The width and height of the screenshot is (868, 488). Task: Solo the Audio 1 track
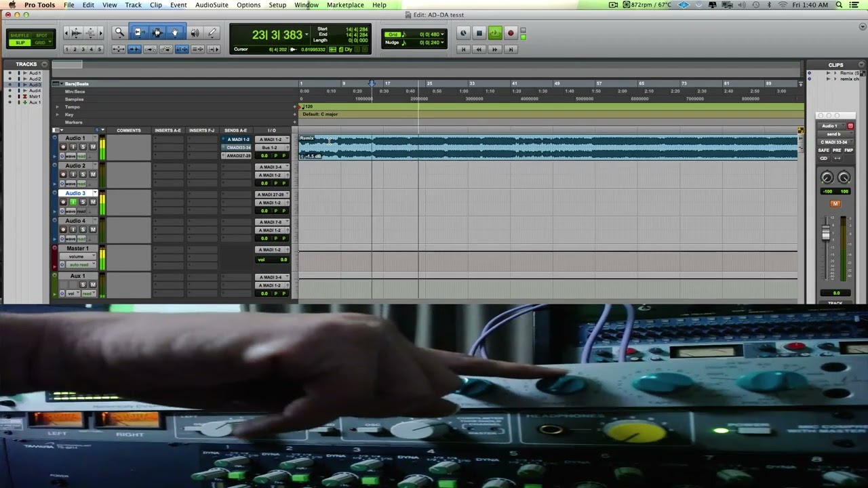point(83,146)
